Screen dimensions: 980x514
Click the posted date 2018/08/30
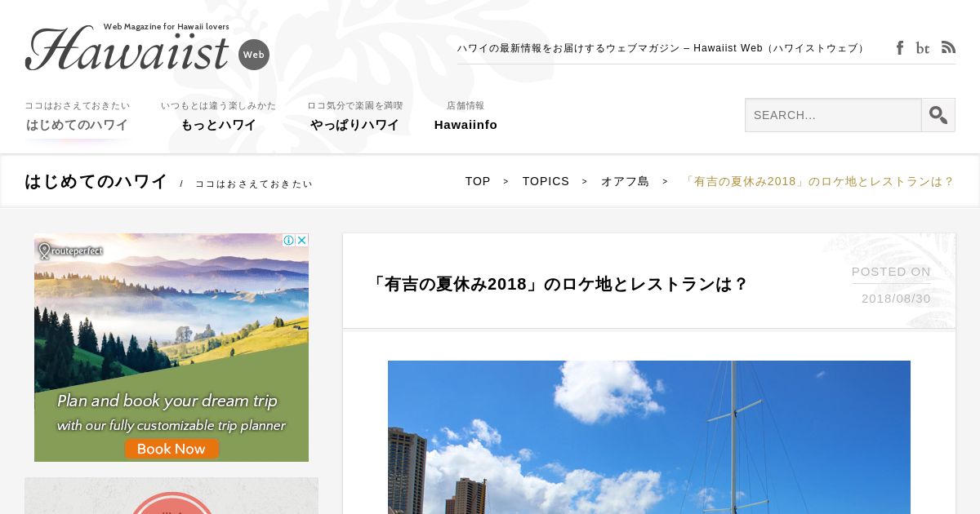(x=896, y=299)
